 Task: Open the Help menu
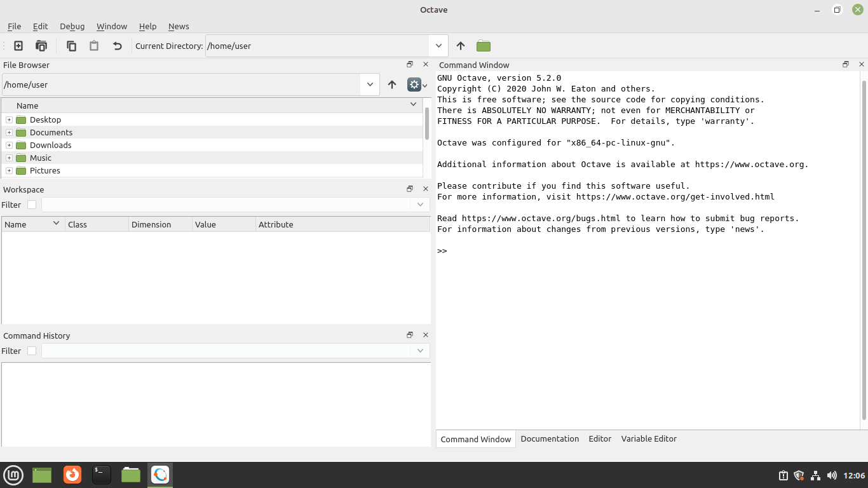(147, 26)
